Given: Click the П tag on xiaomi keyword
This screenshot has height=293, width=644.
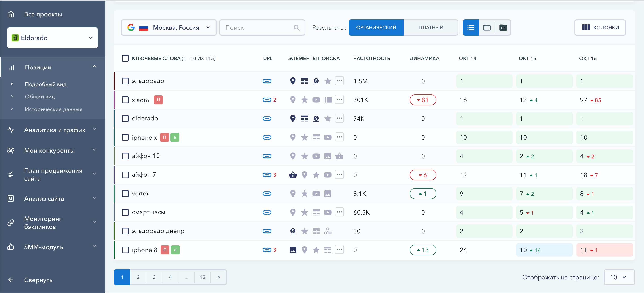Looking at the screenshot, I should (x=158, y=100).
